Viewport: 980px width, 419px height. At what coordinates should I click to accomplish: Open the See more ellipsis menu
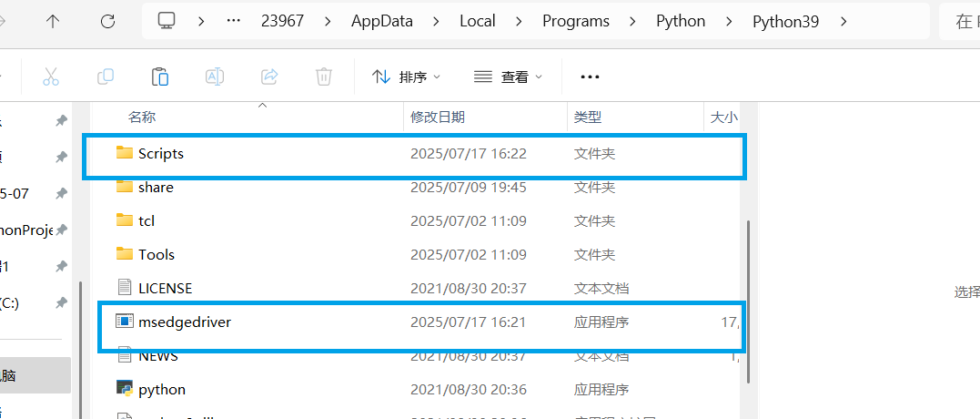click(x=590, y=77)
